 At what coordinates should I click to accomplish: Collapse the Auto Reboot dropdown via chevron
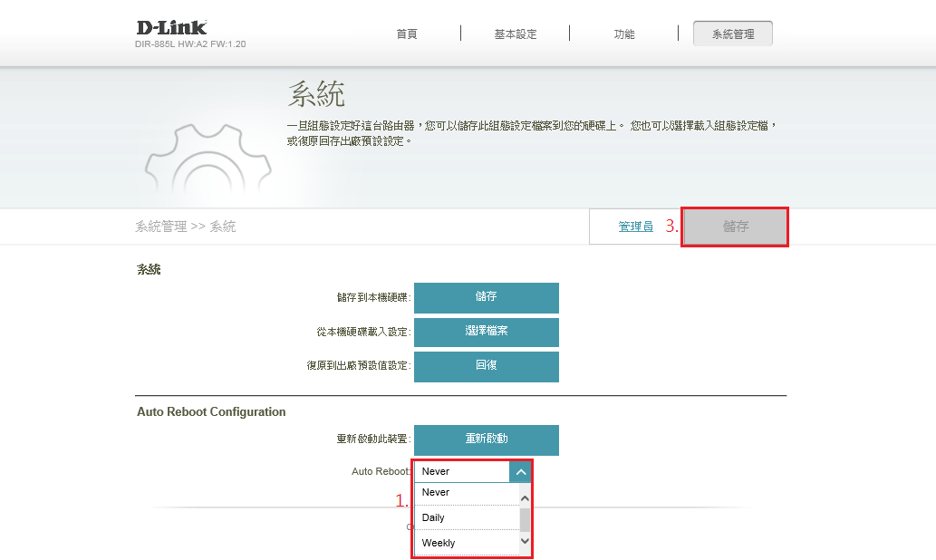(520, 471)
